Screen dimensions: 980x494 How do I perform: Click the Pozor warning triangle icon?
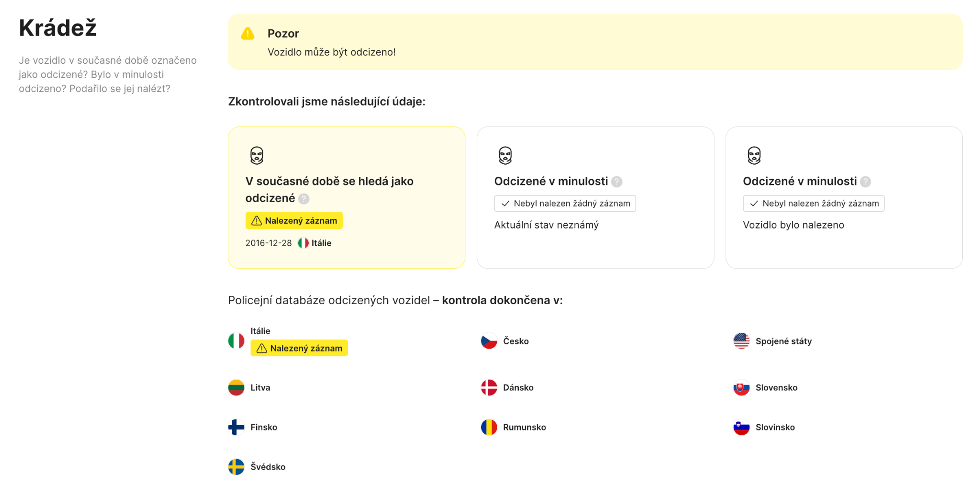248,34
